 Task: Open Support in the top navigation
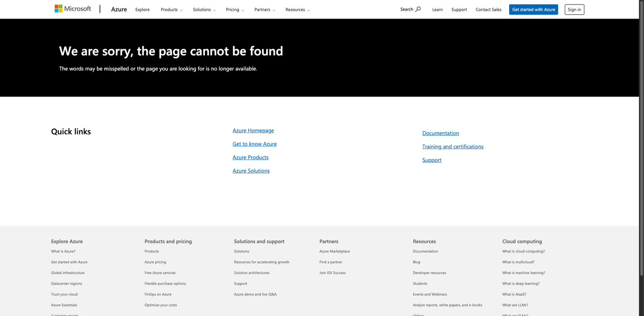[459, 10]
